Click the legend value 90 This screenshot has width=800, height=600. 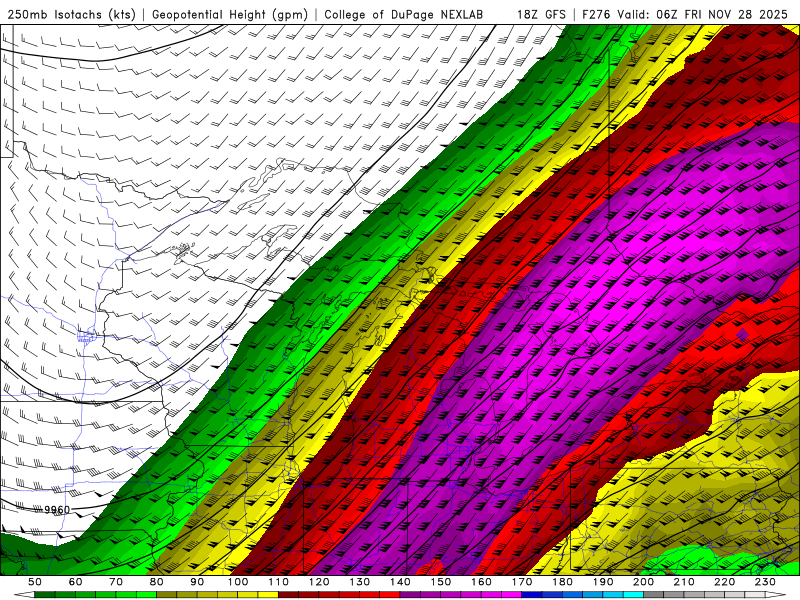coord(197,582)
